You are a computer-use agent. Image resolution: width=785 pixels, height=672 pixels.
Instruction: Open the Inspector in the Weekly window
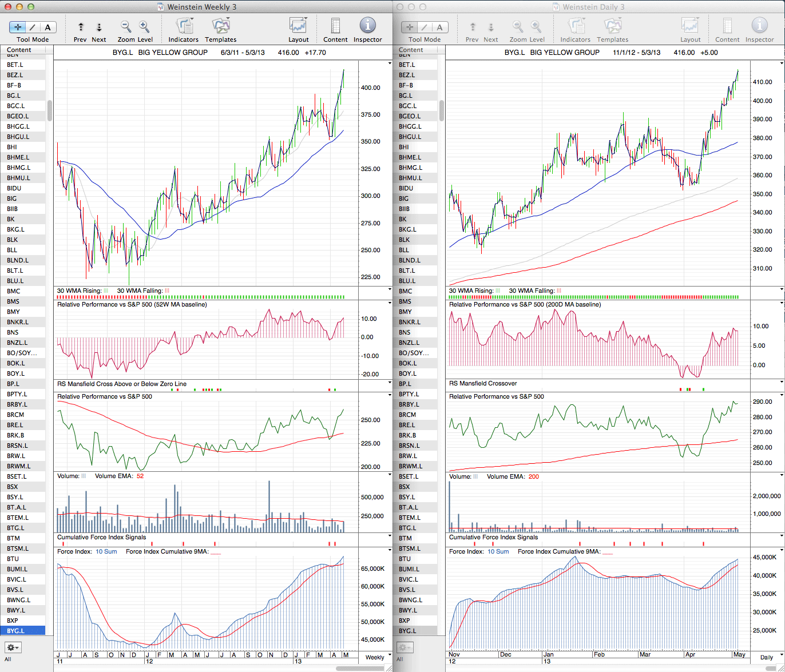click(x=367, y=26)
